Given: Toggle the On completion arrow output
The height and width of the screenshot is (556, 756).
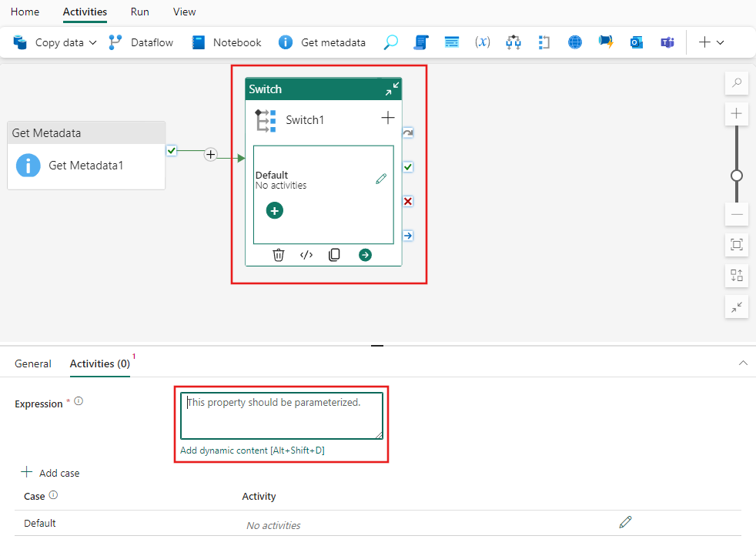Looking at the screenshot, I should [407, 132].
